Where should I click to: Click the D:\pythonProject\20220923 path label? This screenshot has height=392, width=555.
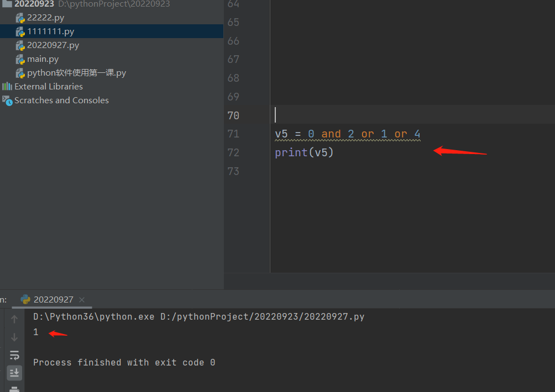click(x=114, y=4)
